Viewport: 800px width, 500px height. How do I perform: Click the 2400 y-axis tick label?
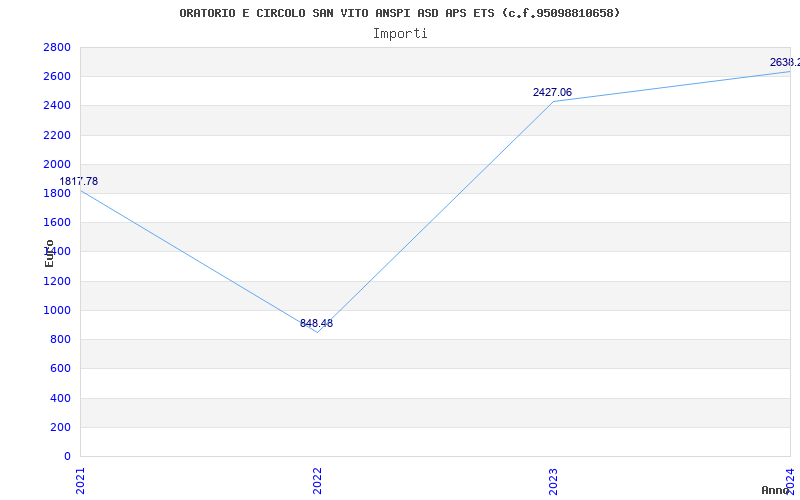click(57, 106)
